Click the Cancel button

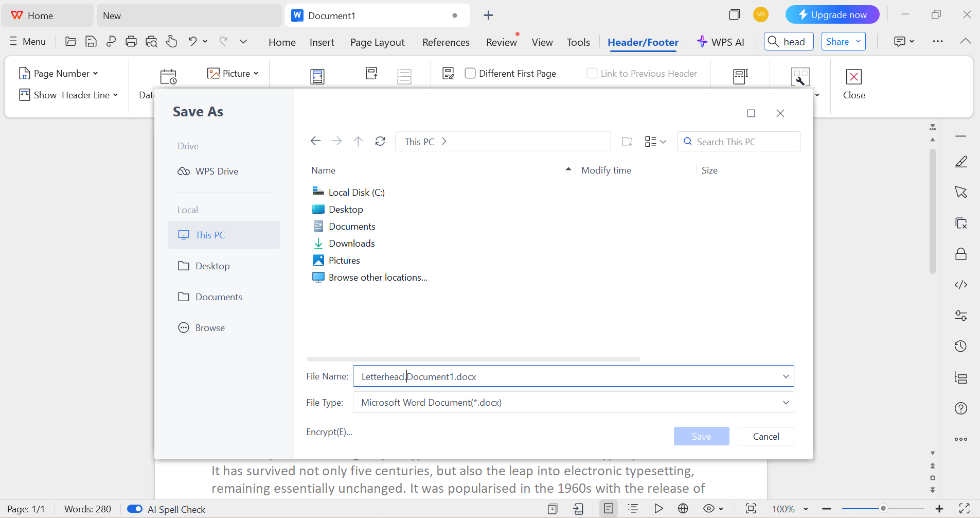click(x=765, y=437)
